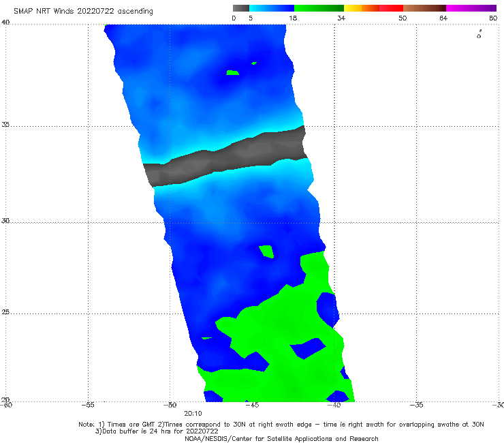Screen dimensions: 504x443
Task: Click the longitude label '-55' on bottom axis
Action: point(88,405)
